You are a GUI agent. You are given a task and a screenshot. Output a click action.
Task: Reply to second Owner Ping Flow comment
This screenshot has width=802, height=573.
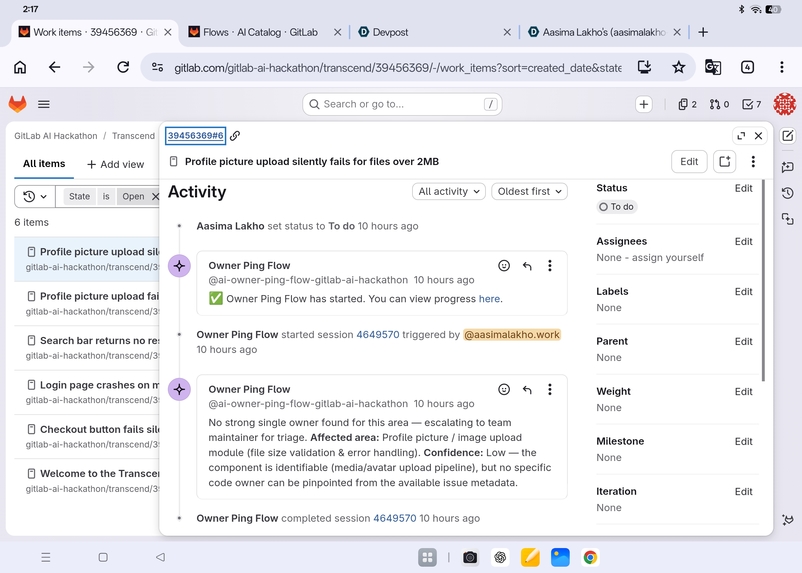(x=527, y=390)
